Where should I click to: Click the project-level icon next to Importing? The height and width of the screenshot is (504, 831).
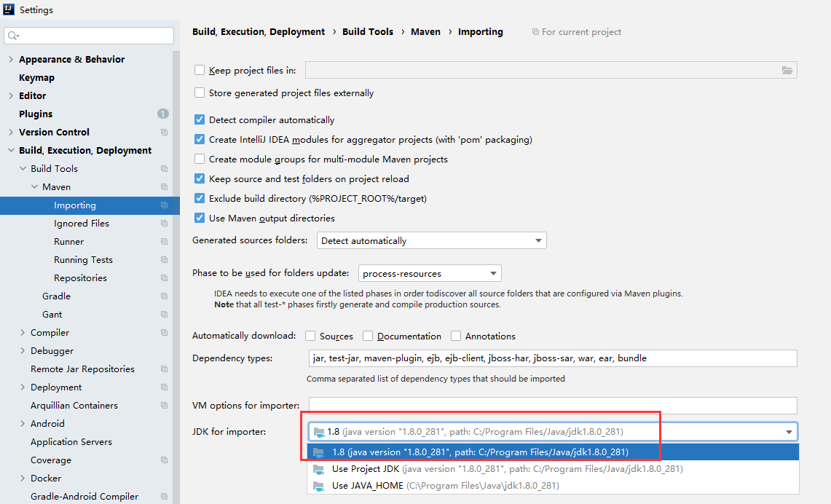pyautogui.click(x=165, y=205)
